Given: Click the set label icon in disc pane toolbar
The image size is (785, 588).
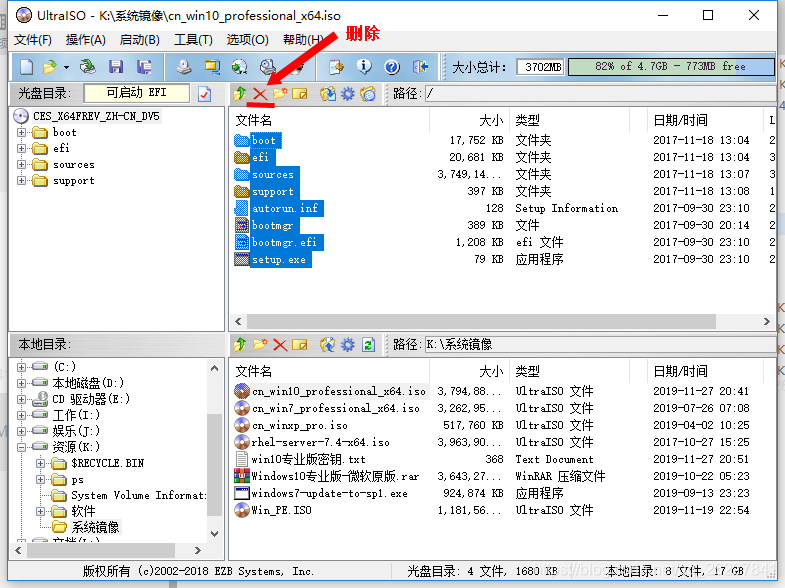Looking at the screenshot, I should click(368, 94).
